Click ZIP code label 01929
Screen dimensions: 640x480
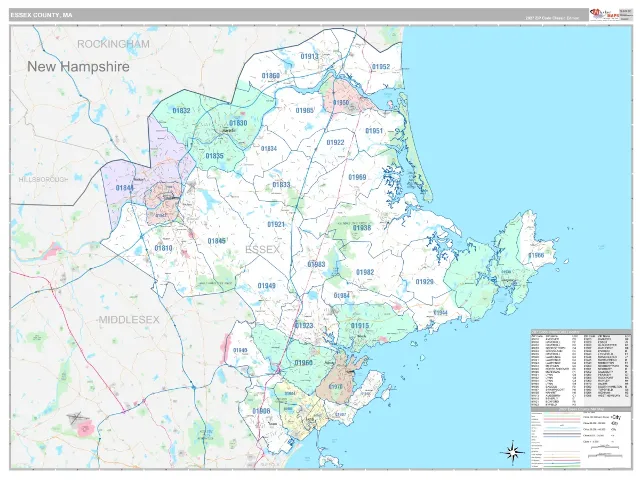[424, 282]
